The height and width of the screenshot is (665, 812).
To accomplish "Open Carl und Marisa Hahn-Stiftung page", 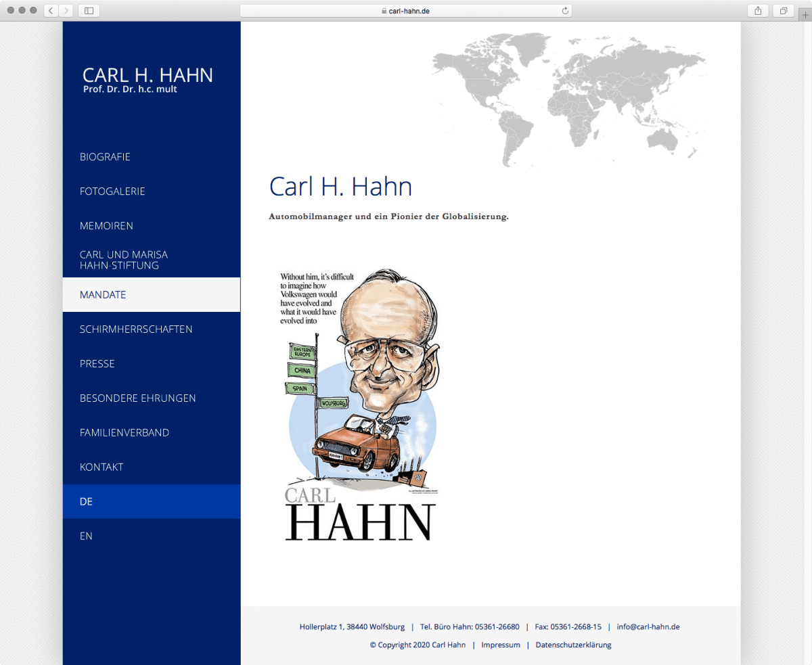I will (x=124, y=260).
